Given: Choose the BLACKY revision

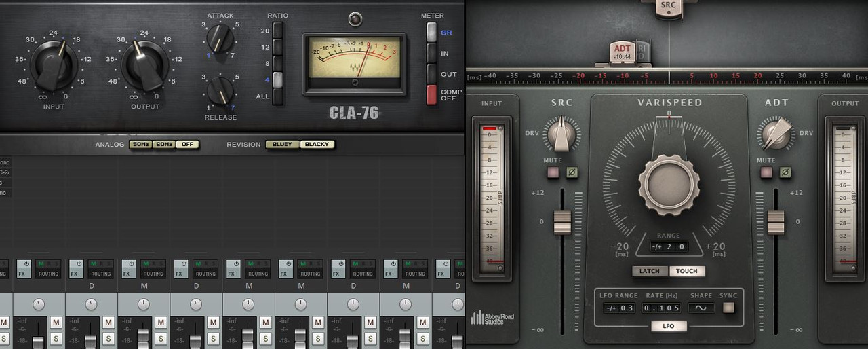Looking at the screenshot, I should click(x=317, y=145).
